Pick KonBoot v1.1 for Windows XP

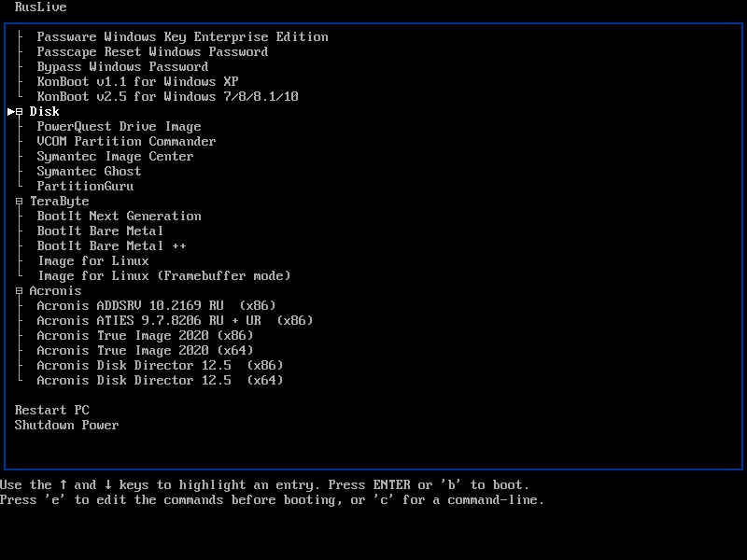(137, 82)
